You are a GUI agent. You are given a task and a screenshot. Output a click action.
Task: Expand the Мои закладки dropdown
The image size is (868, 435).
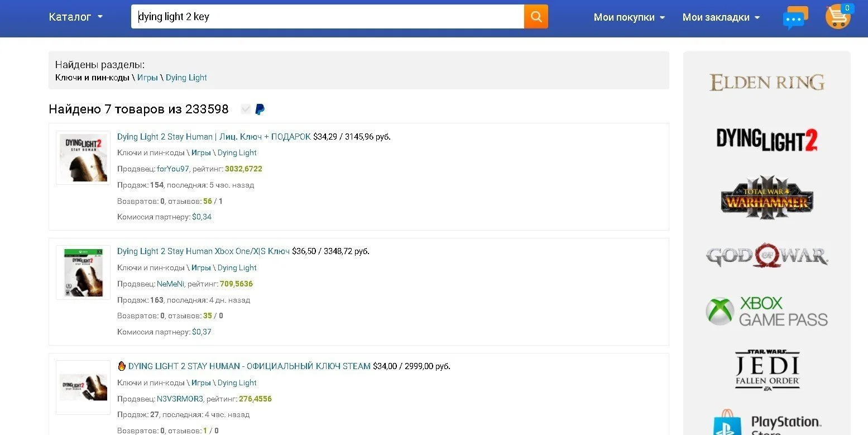[x=721, y=17]
